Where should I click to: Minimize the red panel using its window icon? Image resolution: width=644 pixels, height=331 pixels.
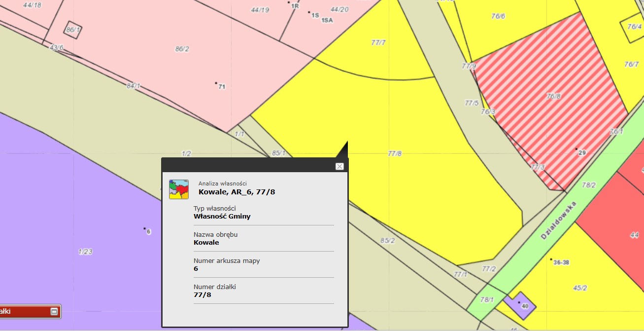point(54,311)
